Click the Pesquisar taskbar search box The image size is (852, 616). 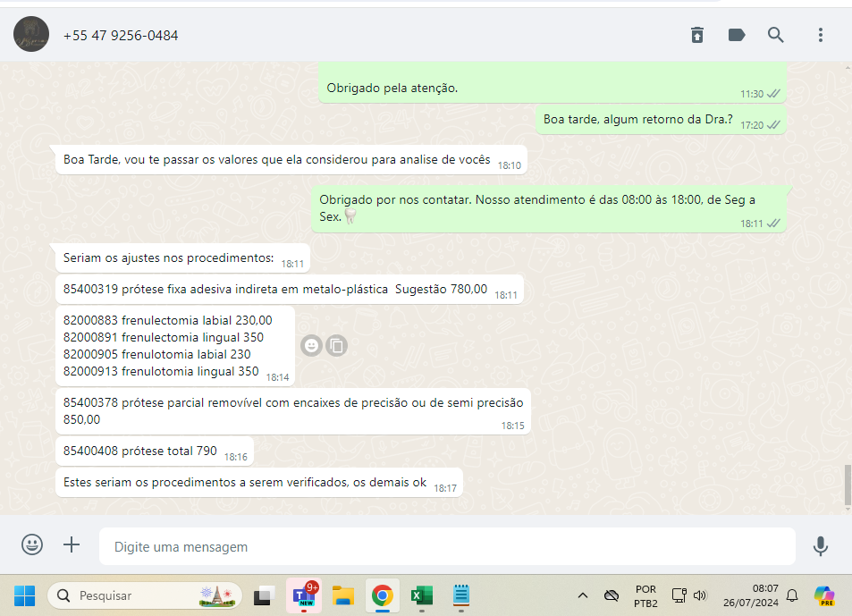pos(145,596)
